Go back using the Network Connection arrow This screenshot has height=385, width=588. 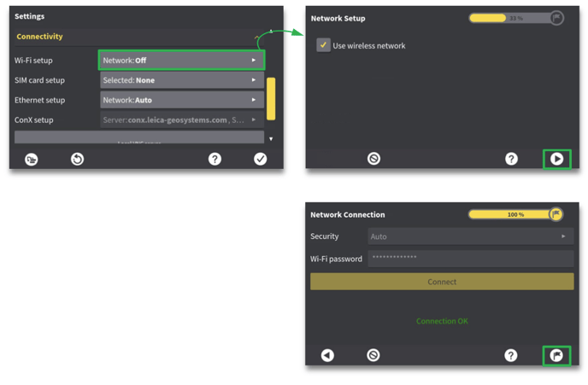coord(327,355)
